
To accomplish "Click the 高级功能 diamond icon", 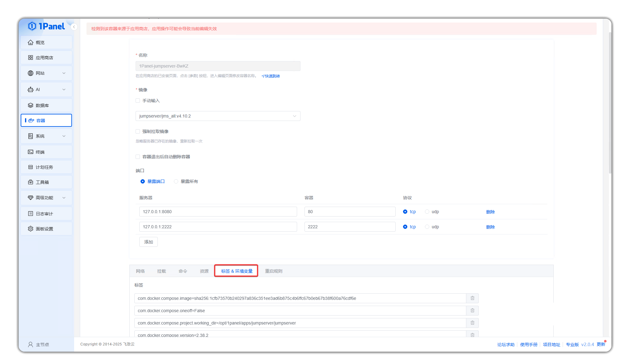I will click(x=31, y=198).
